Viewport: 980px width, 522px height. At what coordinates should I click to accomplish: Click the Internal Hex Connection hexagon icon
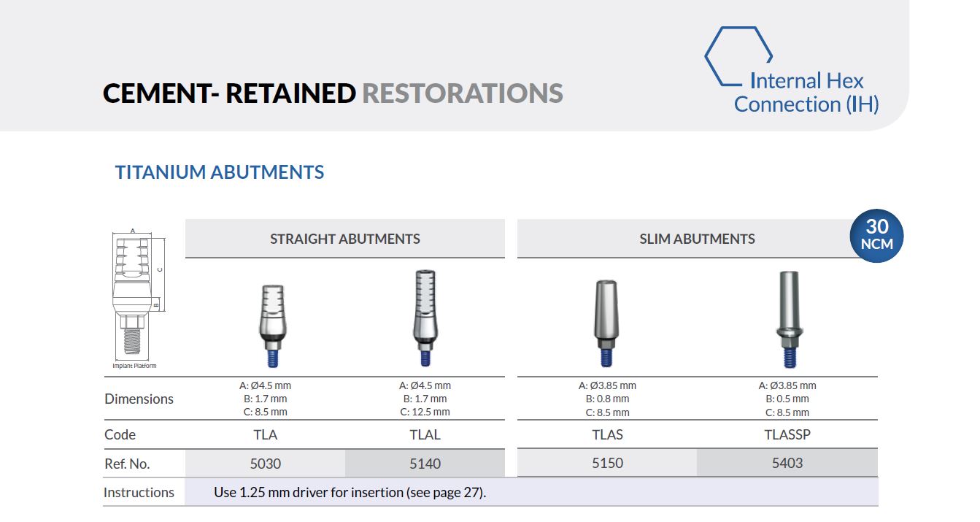(x=737, y=56)
